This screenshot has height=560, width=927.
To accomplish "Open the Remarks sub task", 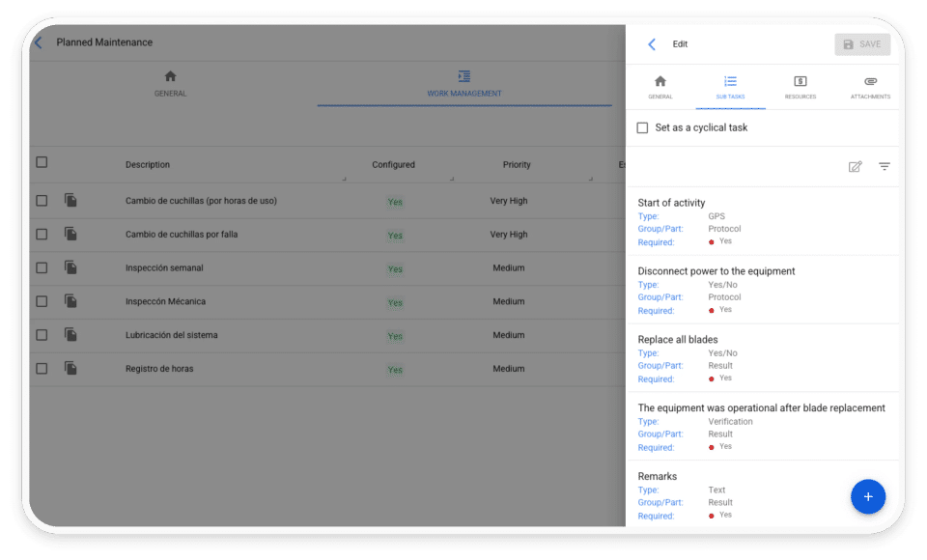I will (x=762, y=494).
